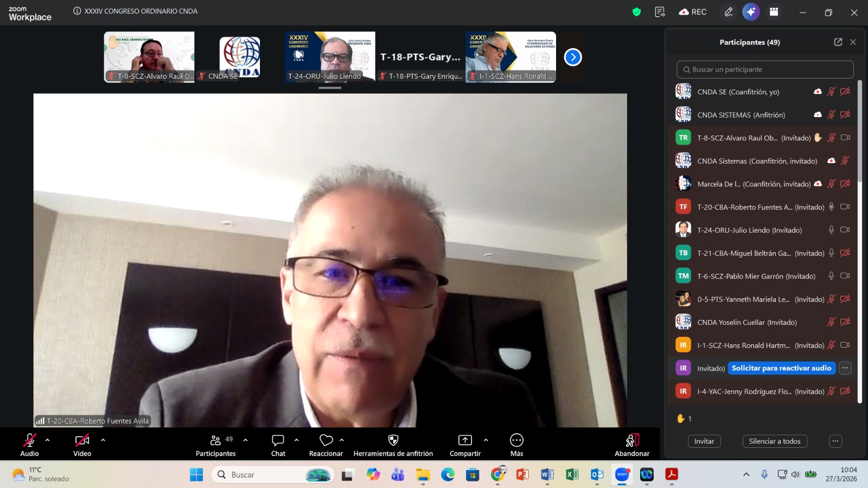868x488 pixels.
Task: Toggle the Video camera button
Action: click(82, 440)
